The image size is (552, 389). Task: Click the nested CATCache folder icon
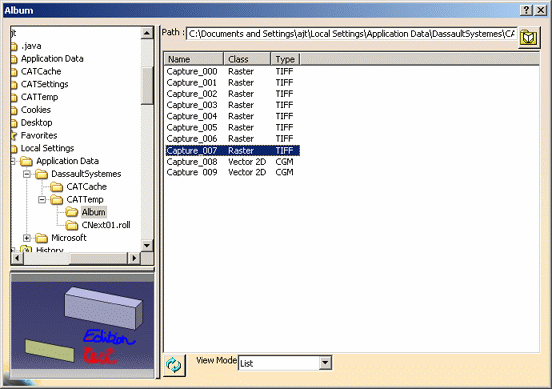pyautogui.click(x=57, y=187)
